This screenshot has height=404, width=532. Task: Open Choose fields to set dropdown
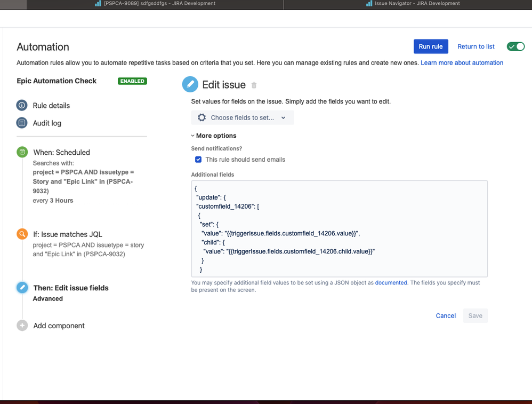pos(243,117)
